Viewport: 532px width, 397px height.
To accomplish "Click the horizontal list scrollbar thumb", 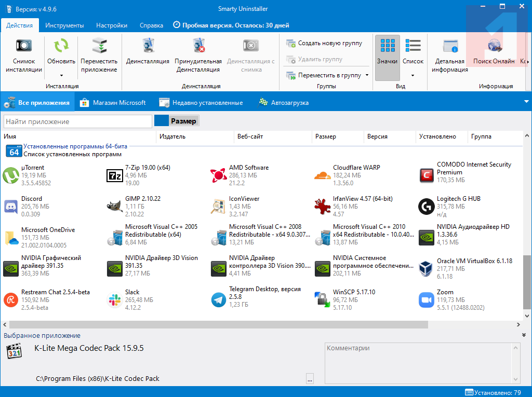I will (219, 325).
